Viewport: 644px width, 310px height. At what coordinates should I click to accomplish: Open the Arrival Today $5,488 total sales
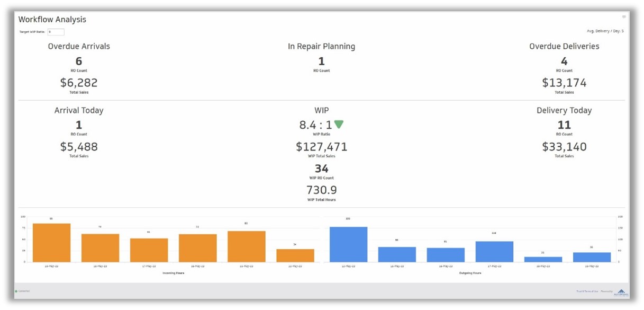click(x=78, y=147)
